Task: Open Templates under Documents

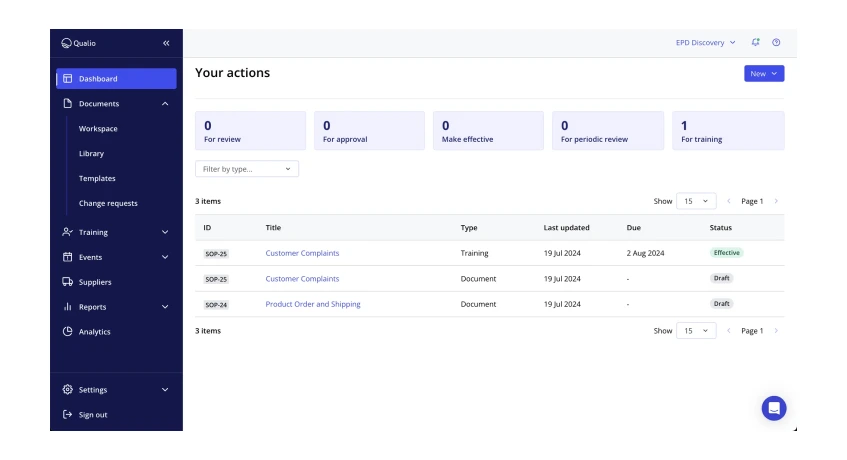Action: (97, 178)
